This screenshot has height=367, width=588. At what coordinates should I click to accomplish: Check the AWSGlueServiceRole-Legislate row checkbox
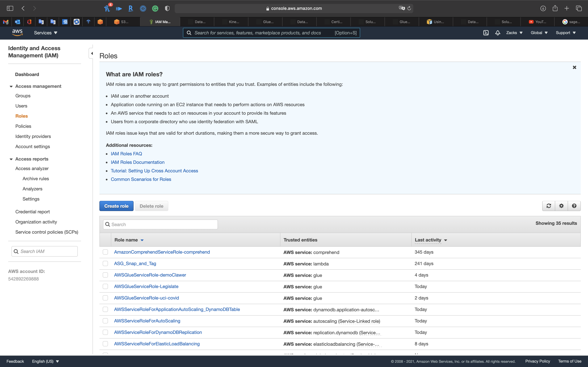point(105,286)
